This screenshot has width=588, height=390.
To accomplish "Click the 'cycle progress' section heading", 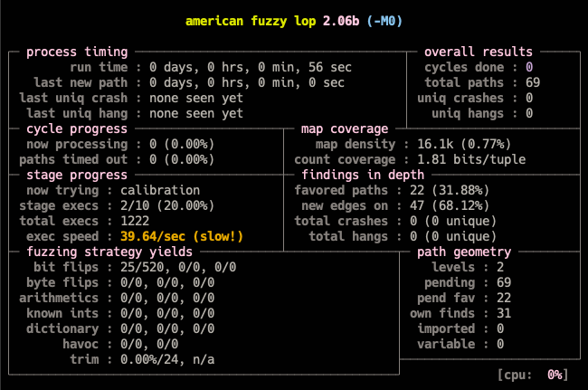I will pos(77,128).
